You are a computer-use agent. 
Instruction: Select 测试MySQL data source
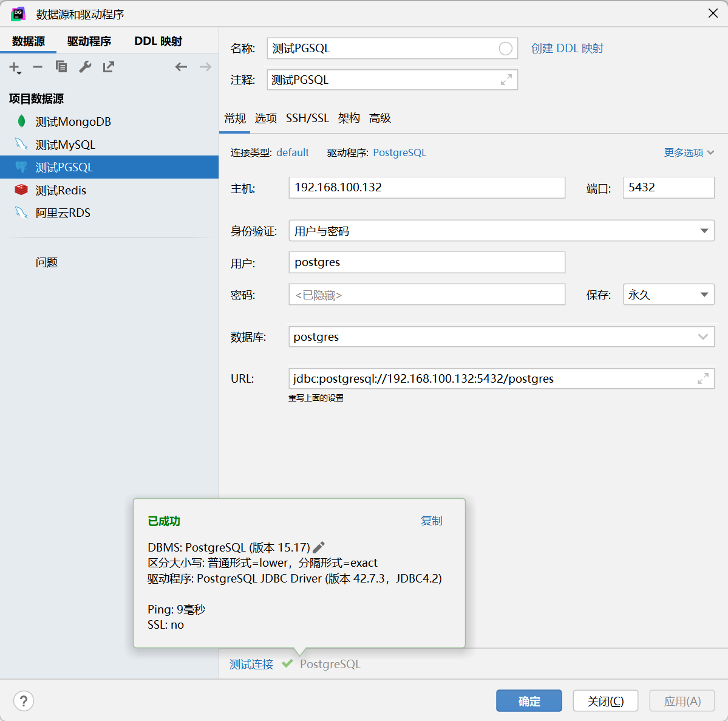point(109,145)
